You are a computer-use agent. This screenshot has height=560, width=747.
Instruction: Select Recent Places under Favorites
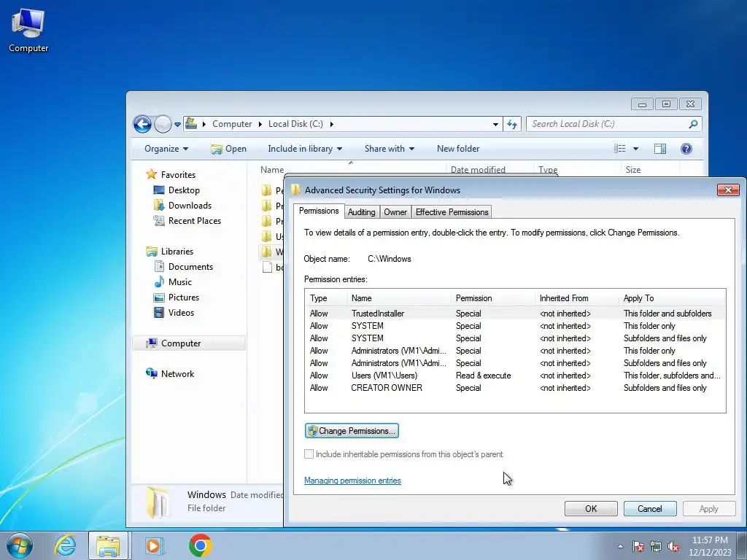click(x=187, y=220)
